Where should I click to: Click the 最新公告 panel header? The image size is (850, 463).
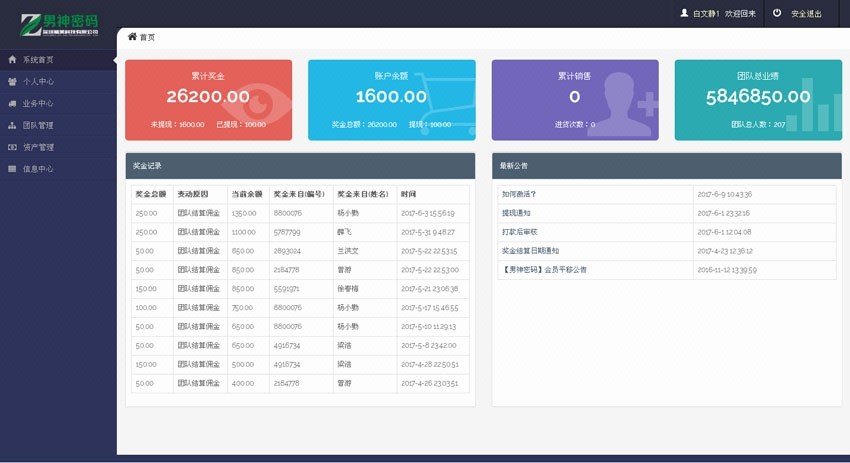click(667, 166)
